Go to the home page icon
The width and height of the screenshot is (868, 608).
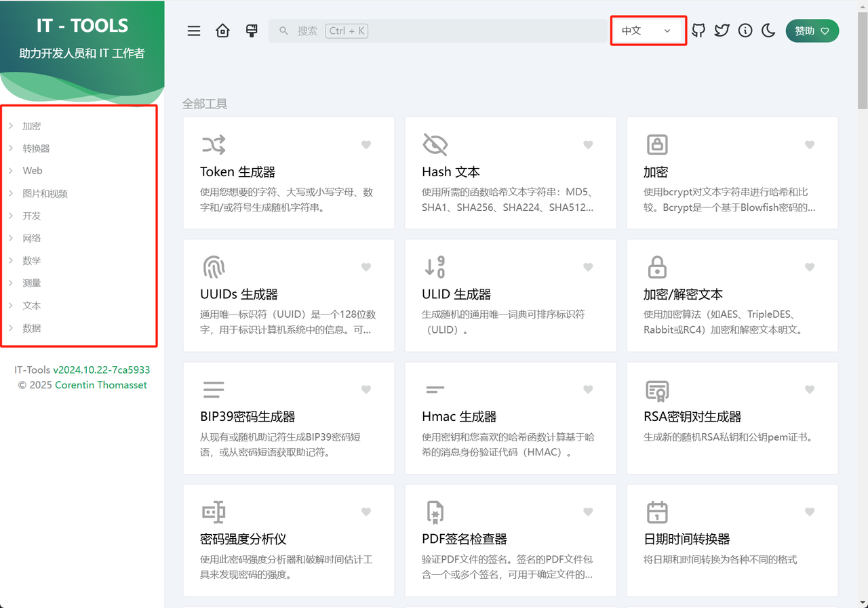(x=222, y=31)
